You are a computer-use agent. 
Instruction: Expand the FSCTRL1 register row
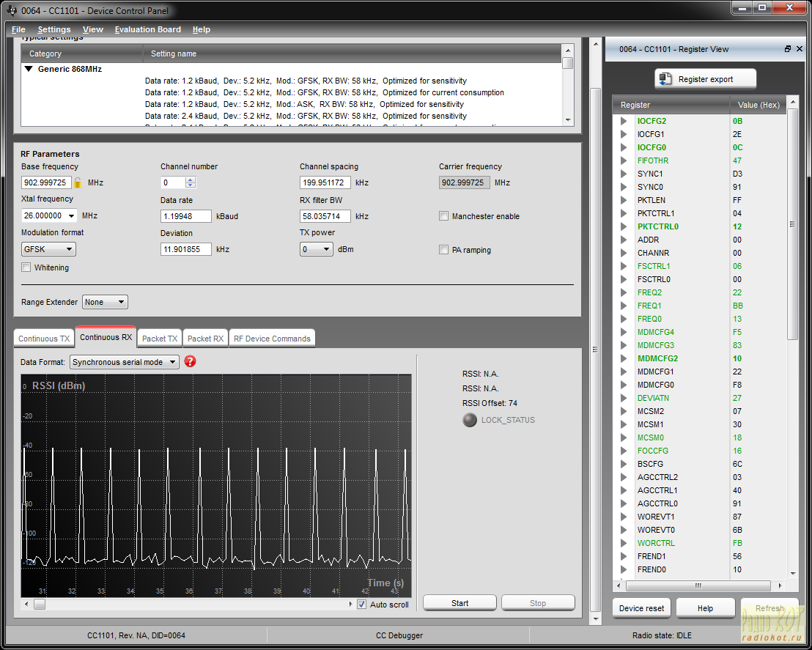[624, 266]
